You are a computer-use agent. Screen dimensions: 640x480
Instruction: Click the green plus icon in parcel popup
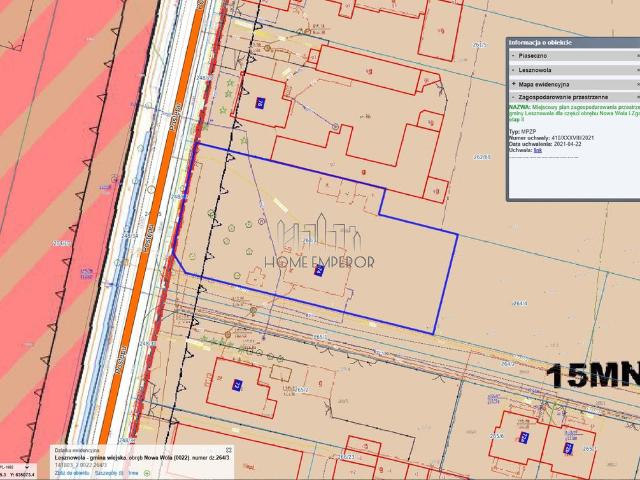point(147,472)
